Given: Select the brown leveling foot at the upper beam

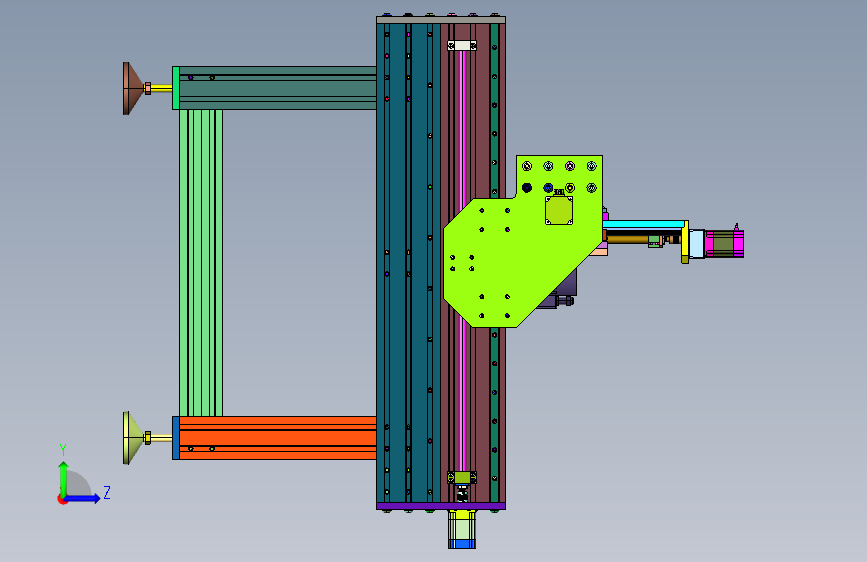Looking at the screenshot, I should (x=133, y=89).
